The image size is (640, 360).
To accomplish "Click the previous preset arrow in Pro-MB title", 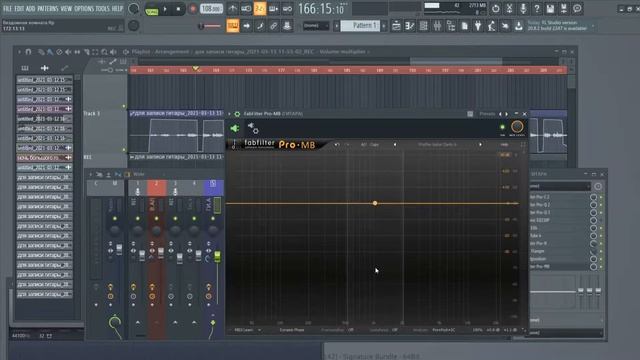I will [500, 114].
